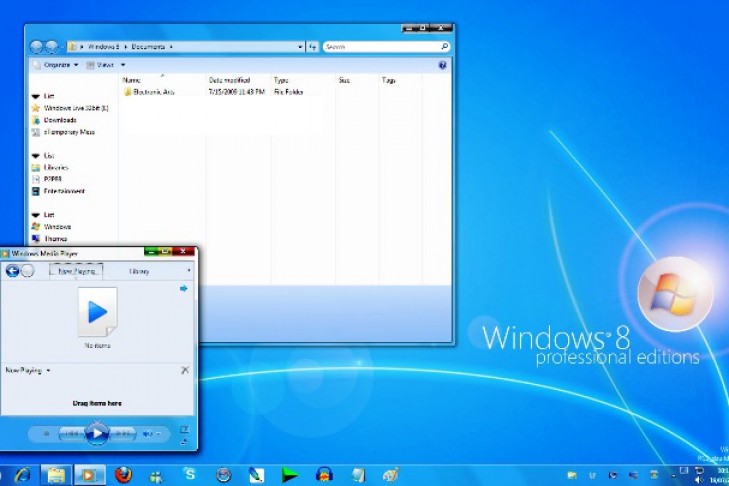Select the Now Playing tab in Media Player
This screenshot has height=486, width=729.
click(x=77, y=271)
